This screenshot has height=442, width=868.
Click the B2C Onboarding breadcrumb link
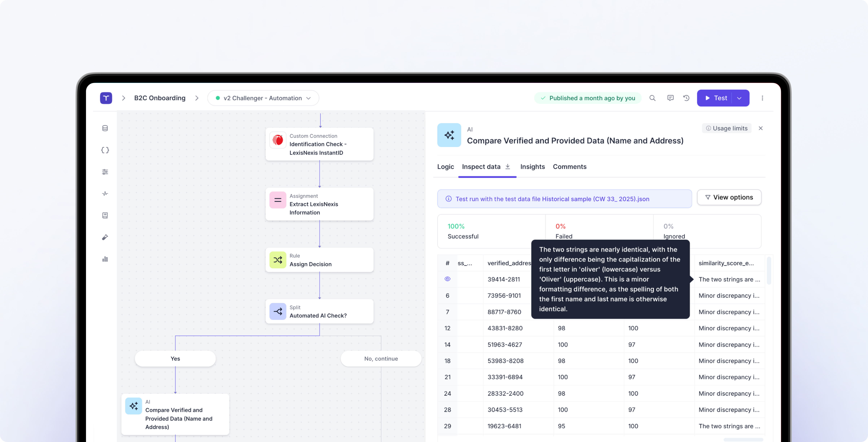click(x=160, y=98)
